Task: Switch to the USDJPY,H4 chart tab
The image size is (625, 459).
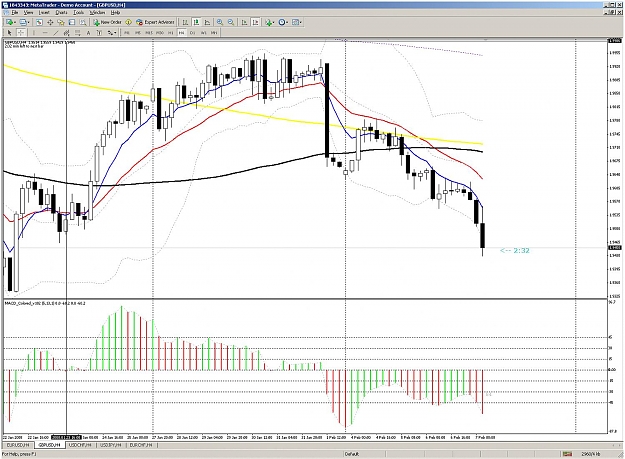Action: tap(110, 445)
